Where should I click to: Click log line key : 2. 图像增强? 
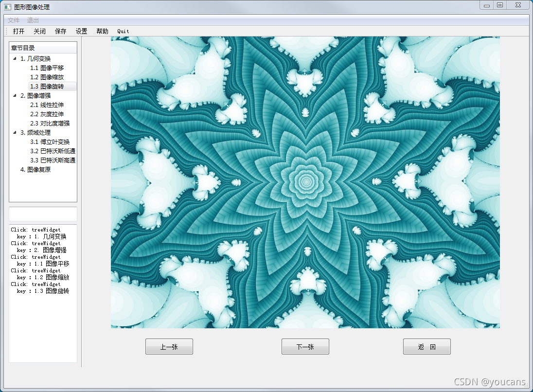(x=41, y=250)
